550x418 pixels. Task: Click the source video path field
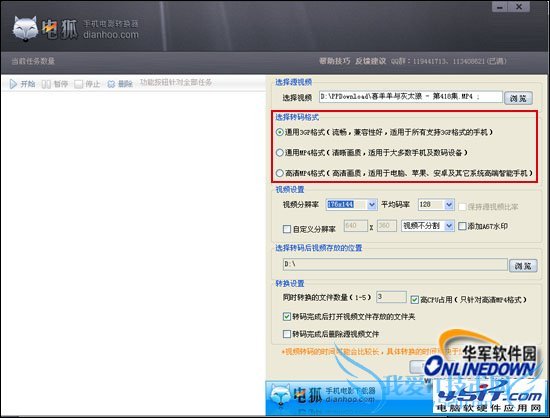click(411, 97)
